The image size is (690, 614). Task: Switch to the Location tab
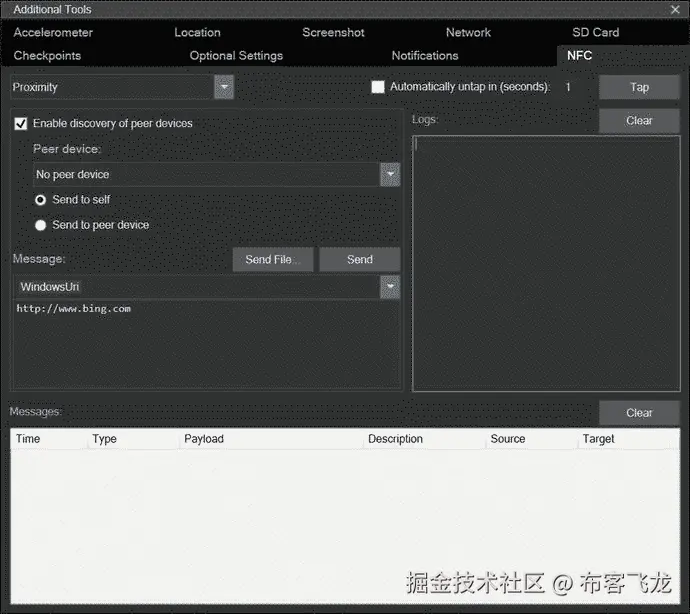click(197, 33)
